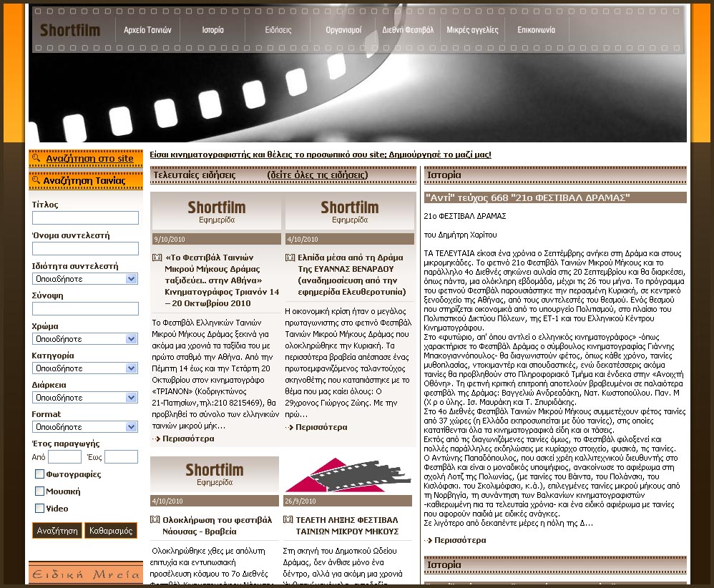The image size is (714, 588).
Task: Click the Σύνοψη input field
Action: tap(85, 309)
